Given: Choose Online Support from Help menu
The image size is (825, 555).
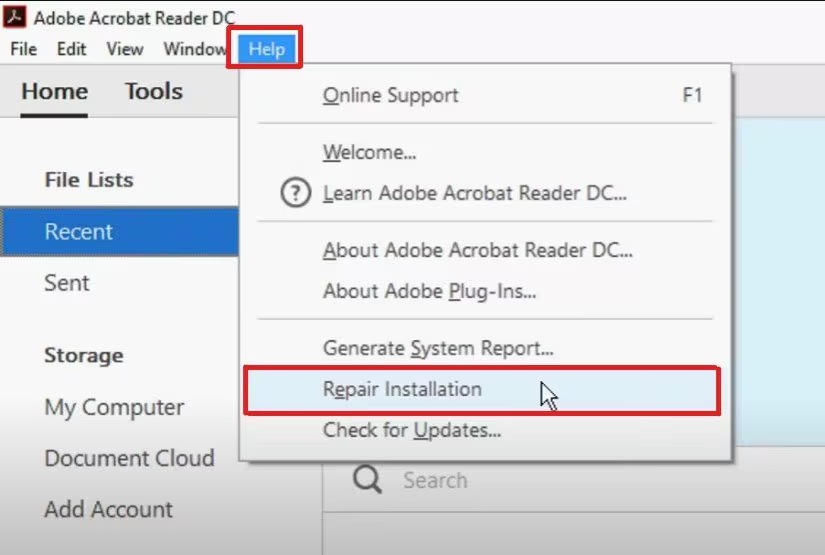Looking at the screenshot, I should (x=485, y=95).
